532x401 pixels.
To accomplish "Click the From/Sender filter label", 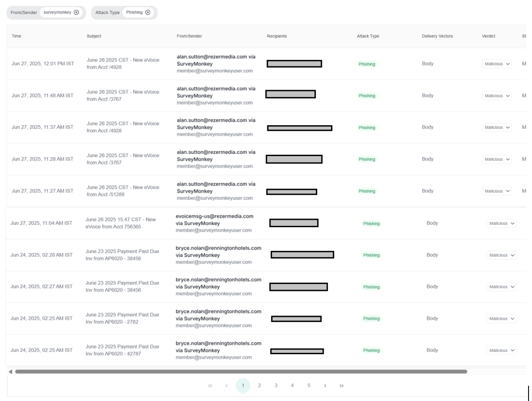I will click(x=24, y=13).
